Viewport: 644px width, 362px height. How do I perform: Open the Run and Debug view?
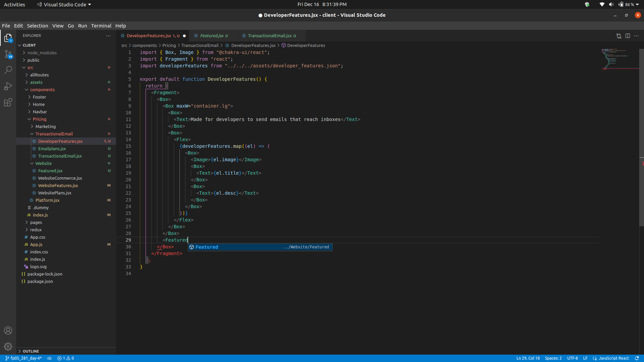[8, 86]
